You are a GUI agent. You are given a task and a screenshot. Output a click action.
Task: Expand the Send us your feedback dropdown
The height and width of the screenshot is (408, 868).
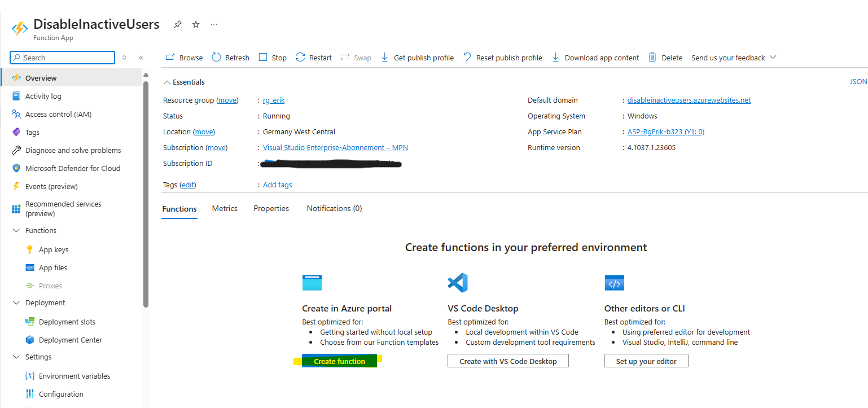pyautogui.click(x=773, y=58)
